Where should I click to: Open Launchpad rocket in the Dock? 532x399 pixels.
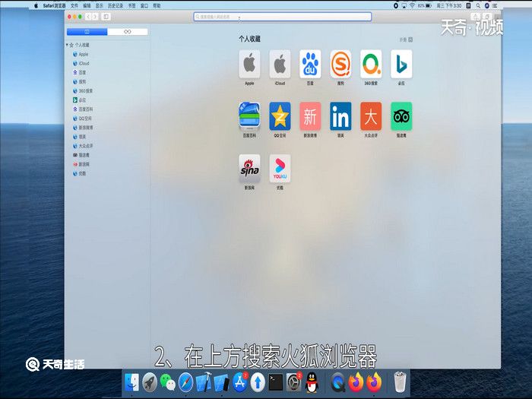(150, 382)
